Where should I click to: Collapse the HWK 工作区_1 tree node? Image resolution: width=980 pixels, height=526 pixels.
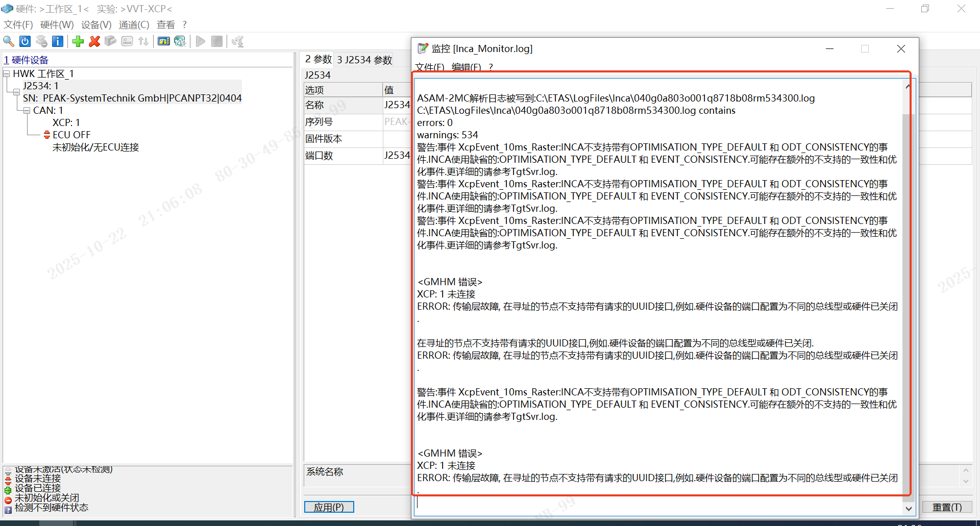click(x=7, y=74)
